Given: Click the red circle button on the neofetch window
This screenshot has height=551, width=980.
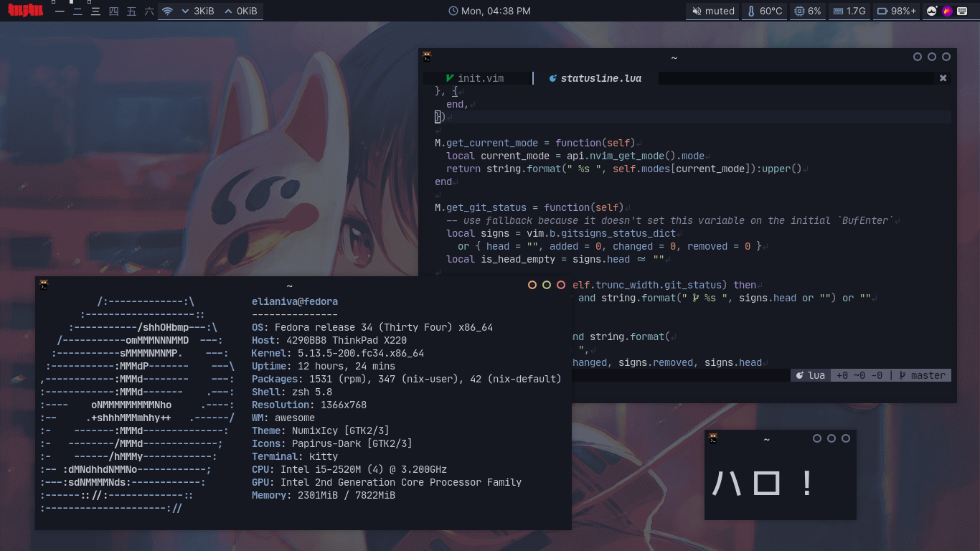Looking at the screenshot, I should pos(561,285).
